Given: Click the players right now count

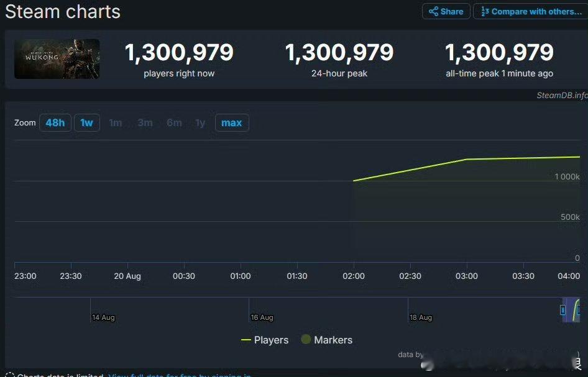Looking at the screenshot, I should point(179,52).
